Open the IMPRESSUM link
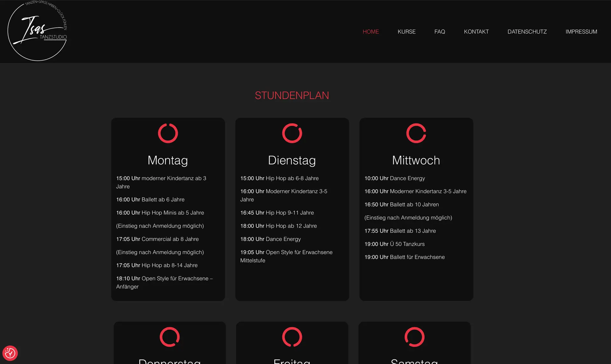This screenshot has width=611, height=364. tap(581, 32)
